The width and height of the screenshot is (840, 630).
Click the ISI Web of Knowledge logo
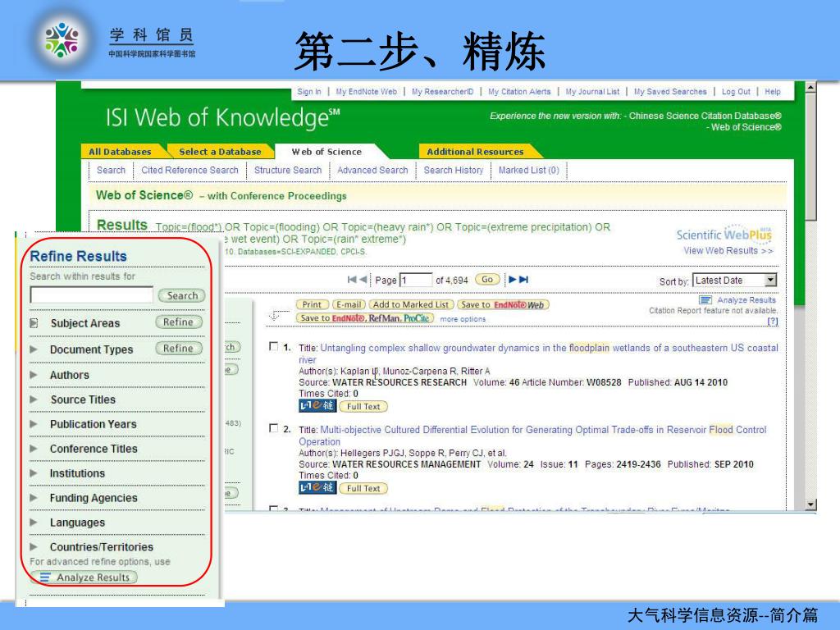[x=222, y=117]
